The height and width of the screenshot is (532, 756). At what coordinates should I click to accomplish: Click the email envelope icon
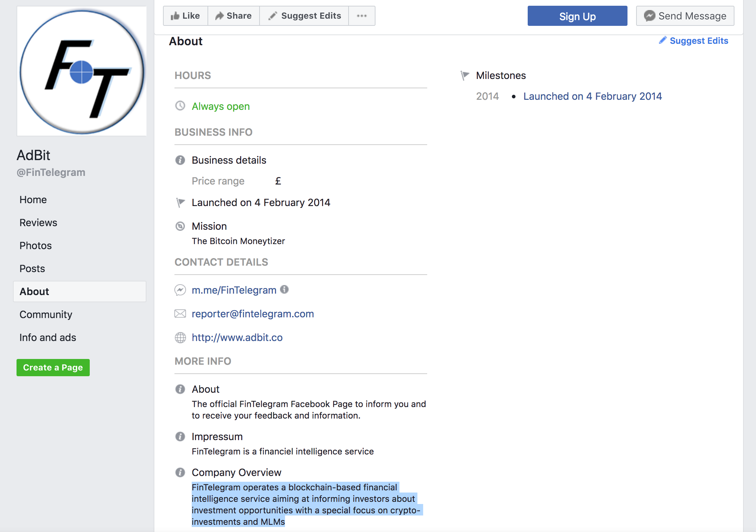click(x=180, y=314)
